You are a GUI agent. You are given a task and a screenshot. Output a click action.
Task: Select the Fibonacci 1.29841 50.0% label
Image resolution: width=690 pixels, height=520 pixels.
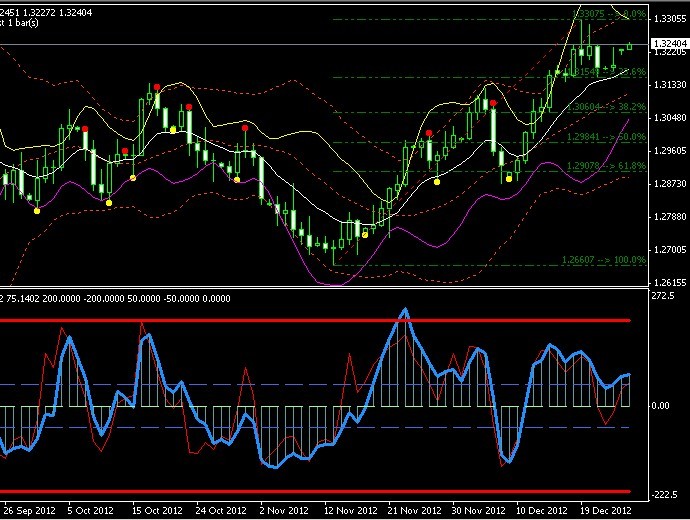(x=606, y=137)
